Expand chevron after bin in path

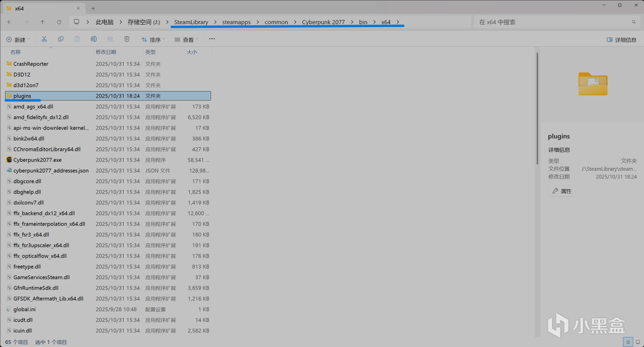pos(374,22)
